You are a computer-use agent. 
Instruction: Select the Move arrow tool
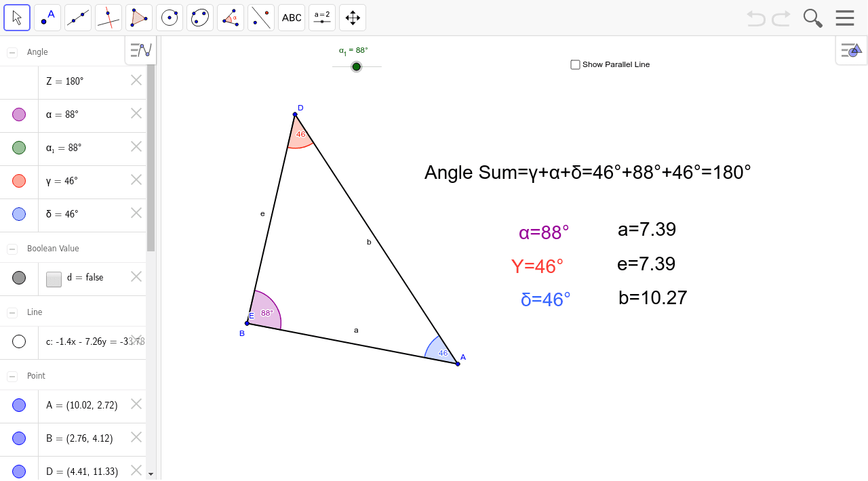tap(17, 18)
